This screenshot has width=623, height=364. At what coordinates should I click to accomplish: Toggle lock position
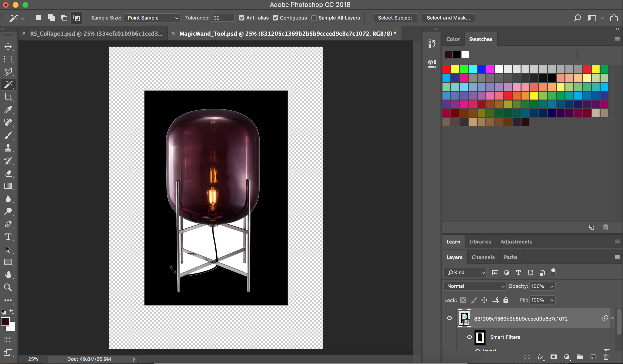click(484, 300)
